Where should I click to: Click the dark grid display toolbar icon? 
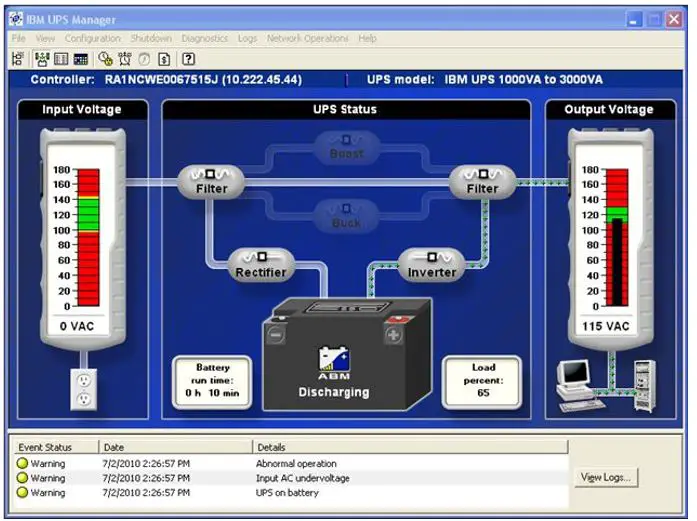pos(81,59)
